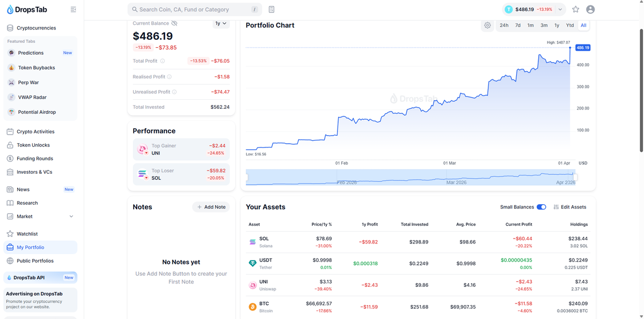Sort by Avg. Price column header
Image resolution: width=644 pixels, height=319 pixels.
pos(466,224)
